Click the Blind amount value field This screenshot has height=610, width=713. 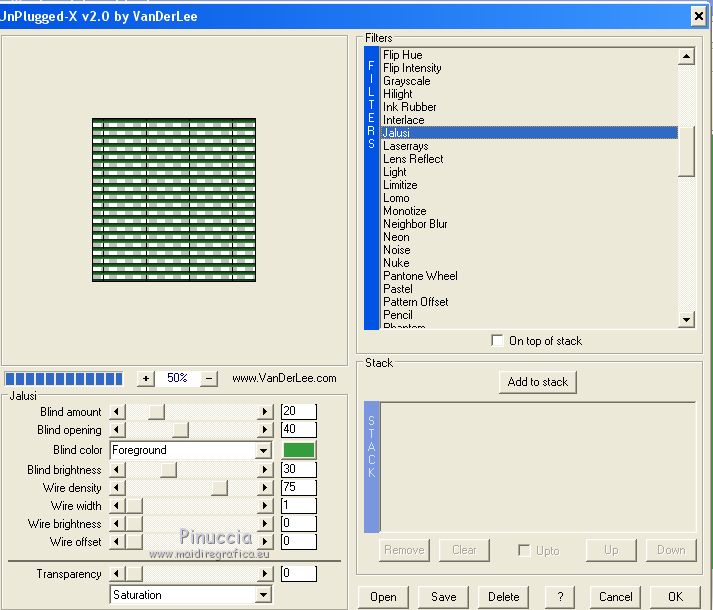[x=299, y=412]
